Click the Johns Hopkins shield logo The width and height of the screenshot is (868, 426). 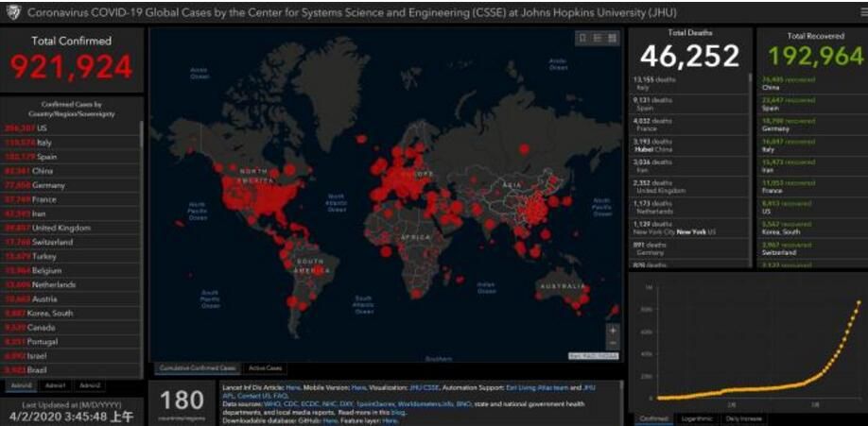(x=12, y=12)
